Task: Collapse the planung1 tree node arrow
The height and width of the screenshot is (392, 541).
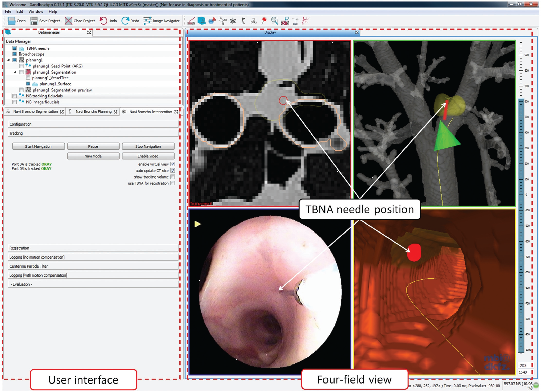Action: click(x=8, y=60)
